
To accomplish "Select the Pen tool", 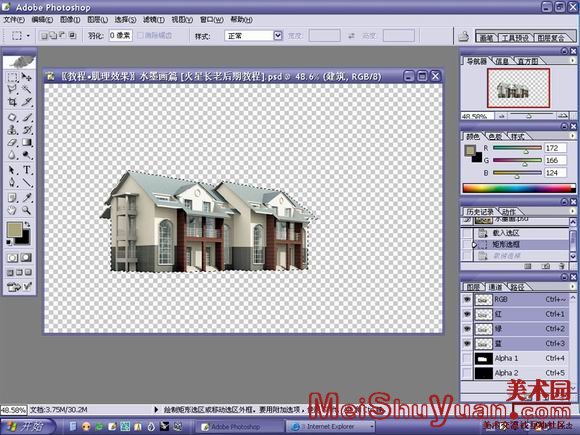I will tap(12, 183).
